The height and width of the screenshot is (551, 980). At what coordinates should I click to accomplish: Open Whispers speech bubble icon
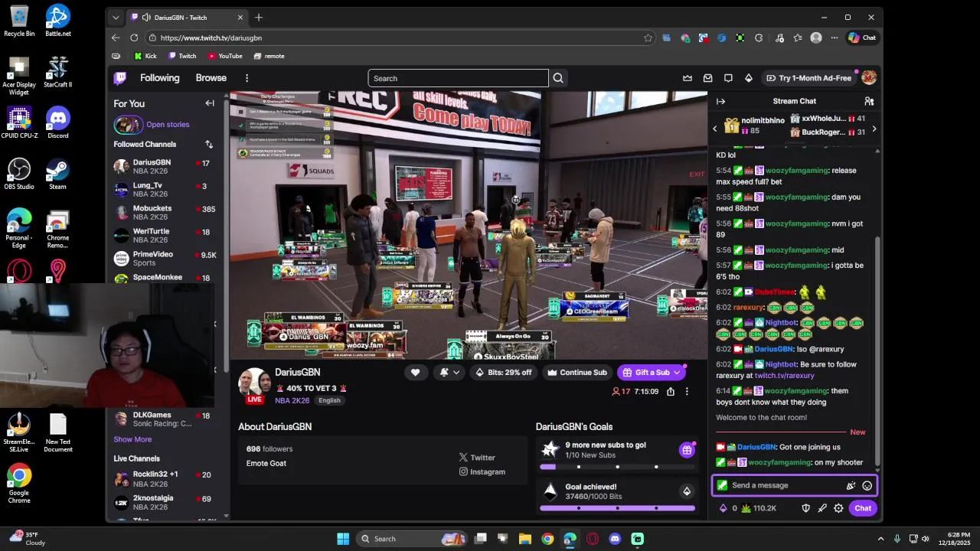point(728,78)
